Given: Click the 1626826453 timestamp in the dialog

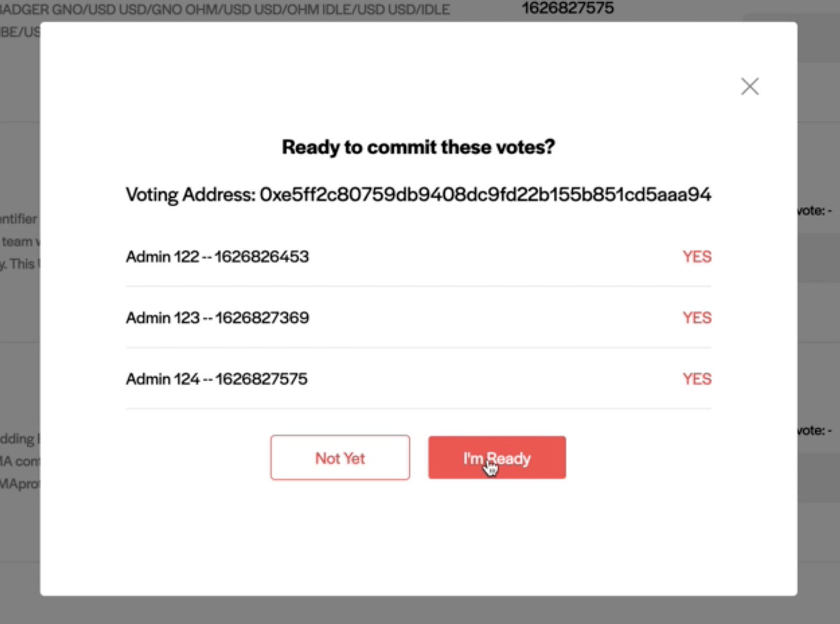Looking at the screenshot, I should tap(262, 256).
